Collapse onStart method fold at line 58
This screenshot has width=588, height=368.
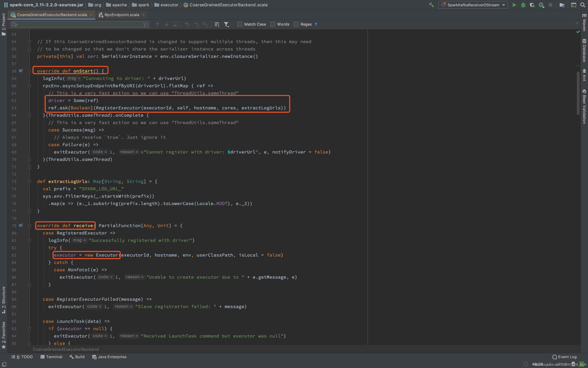[29, 71]
